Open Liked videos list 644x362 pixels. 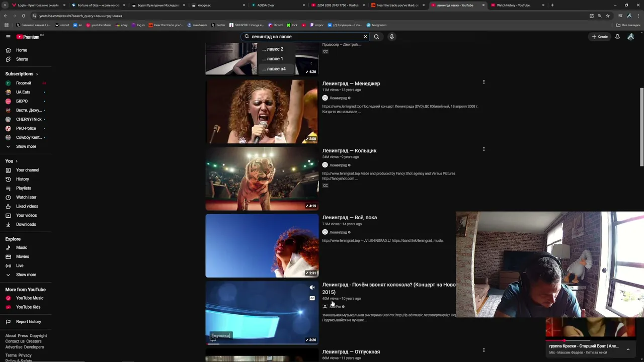coord(27,206)
